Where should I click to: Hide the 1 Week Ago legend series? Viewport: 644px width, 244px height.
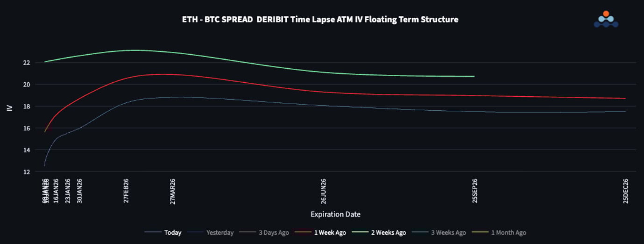point(330,232)
